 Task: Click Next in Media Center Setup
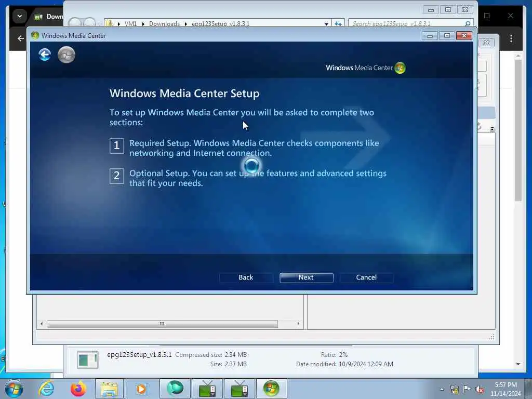pyautogui.click(x=306, y=277)
